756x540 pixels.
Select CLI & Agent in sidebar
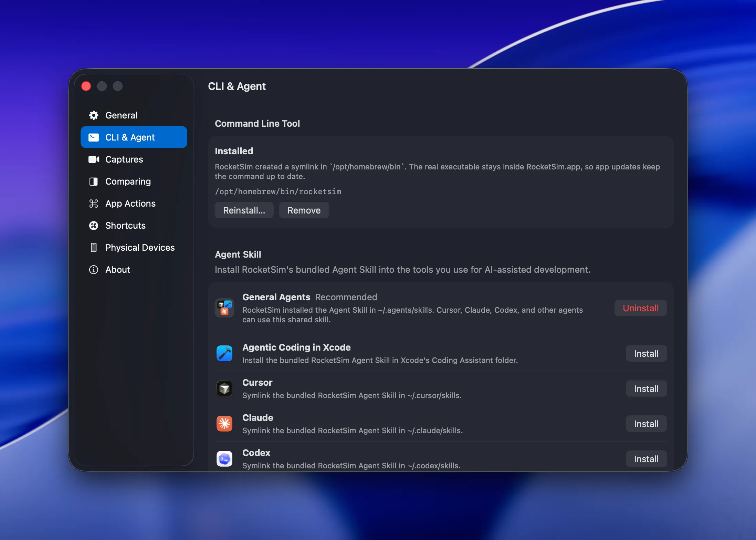click(x=134, y=137)
